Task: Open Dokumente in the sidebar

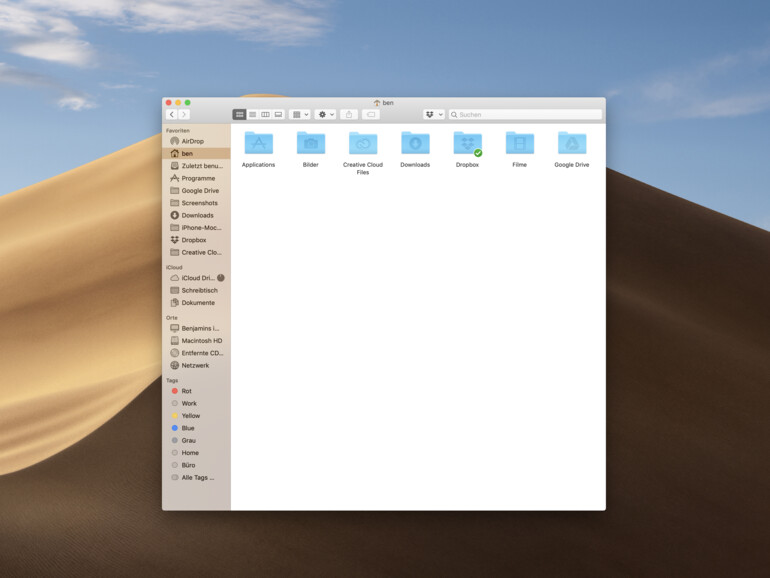Action: pos(196,303)
